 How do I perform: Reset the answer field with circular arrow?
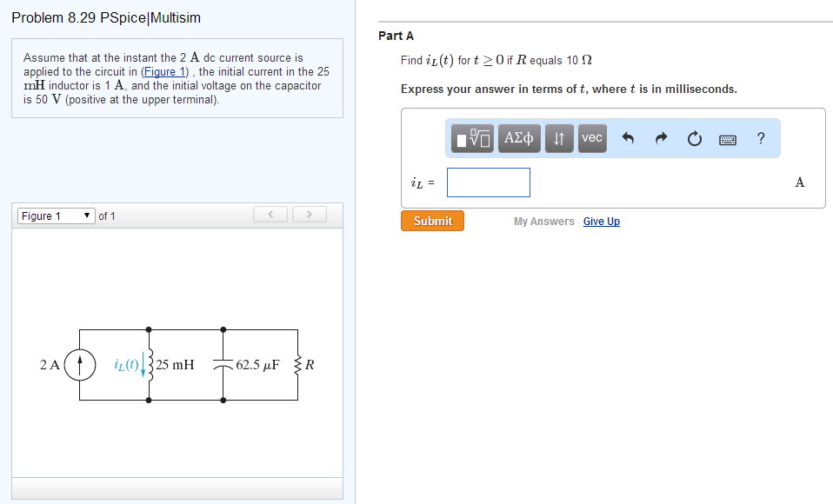point(693,137)
